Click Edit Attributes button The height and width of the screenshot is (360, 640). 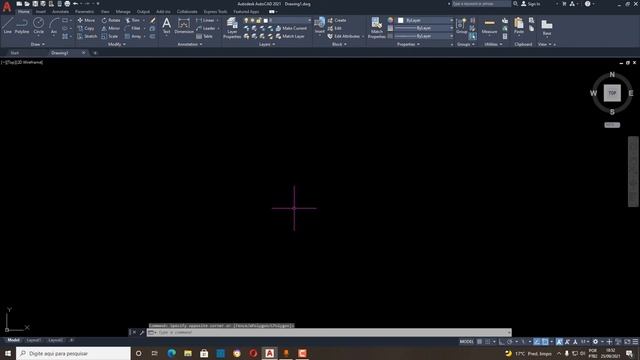[344, 36]
